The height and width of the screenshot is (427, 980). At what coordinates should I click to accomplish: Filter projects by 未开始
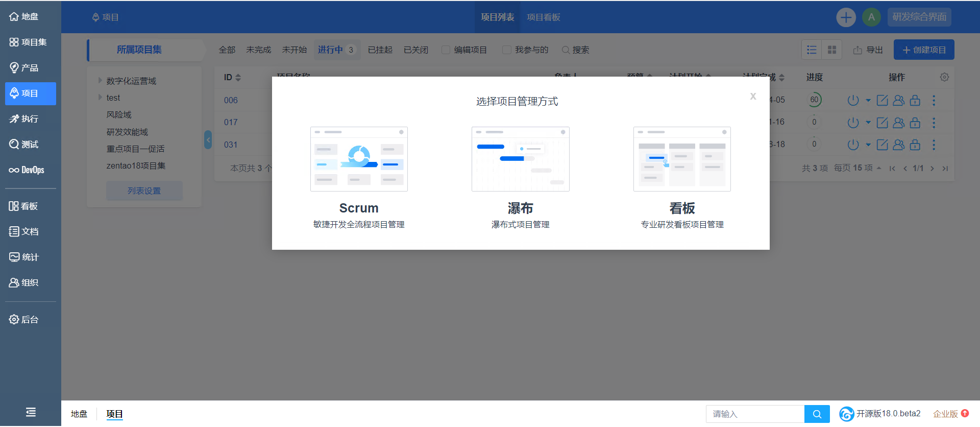[295, 50]
